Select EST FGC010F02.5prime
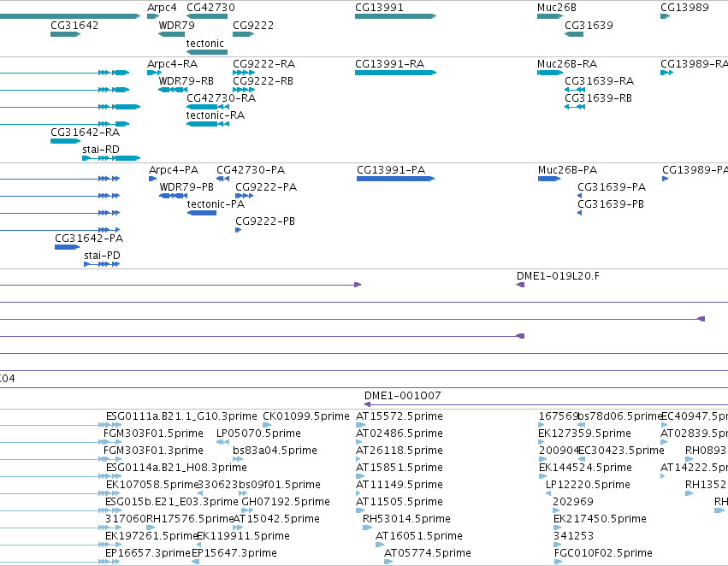728x566 pixels. 603,553
